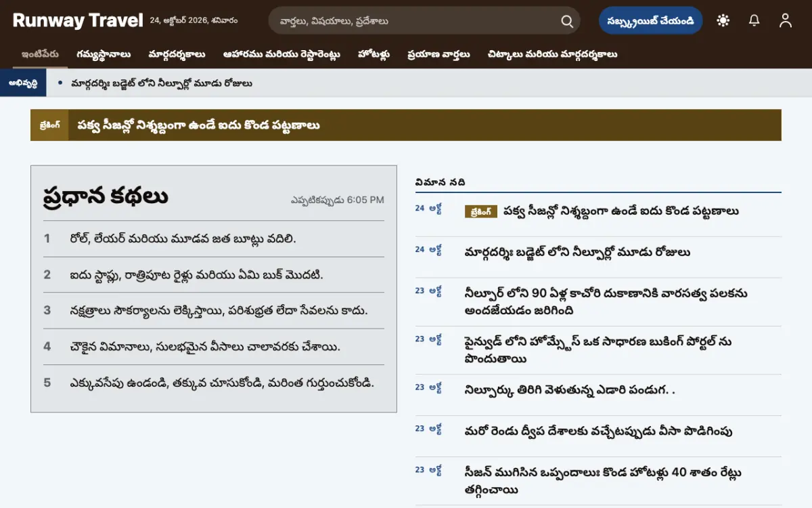Open top story 3 నక్షత్రాలు సౌకర్యాలను
812x508 pixels.
click(219, 310)
